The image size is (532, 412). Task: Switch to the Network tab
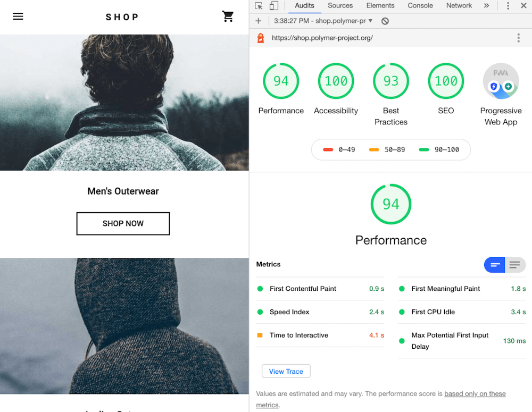(459, 6)
